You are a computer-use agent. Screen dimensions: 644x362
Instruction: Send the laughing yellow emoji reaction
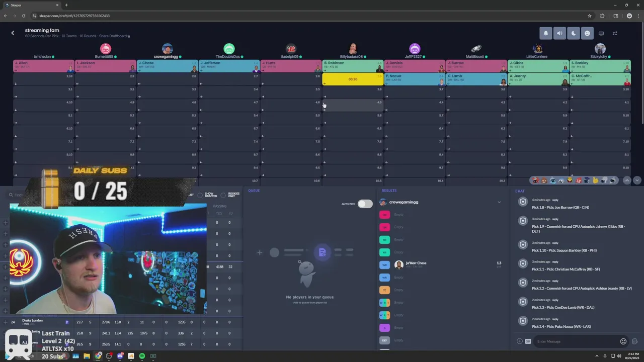(x=570, y=180)
